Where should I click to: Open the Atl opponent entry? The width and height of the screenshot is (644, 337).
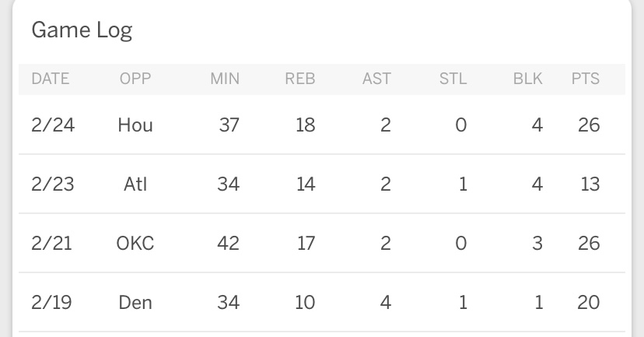[135, 184]
